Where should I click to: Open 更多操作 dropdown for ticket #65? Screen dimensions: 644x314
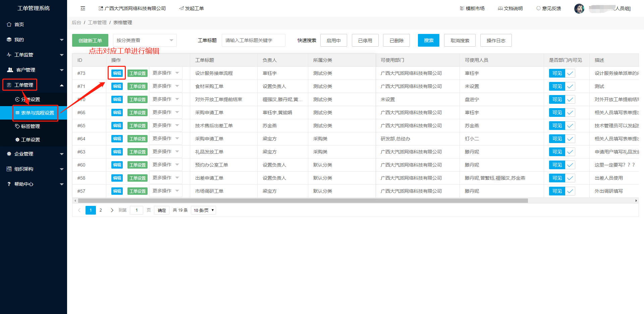click(x=166, y=125)
